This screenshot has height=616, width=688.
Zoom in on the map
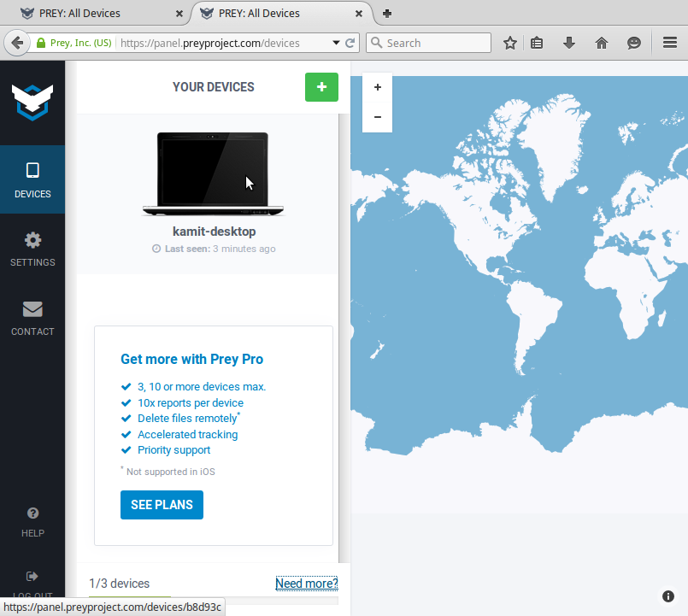378,87
